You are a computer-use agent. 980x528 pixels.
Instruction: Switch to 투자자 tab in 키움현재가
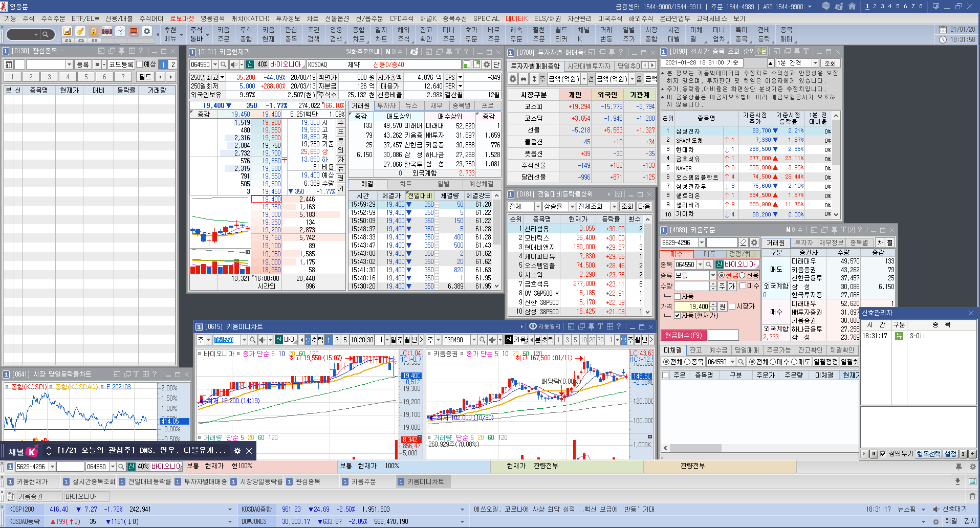(x=386, y=105)
